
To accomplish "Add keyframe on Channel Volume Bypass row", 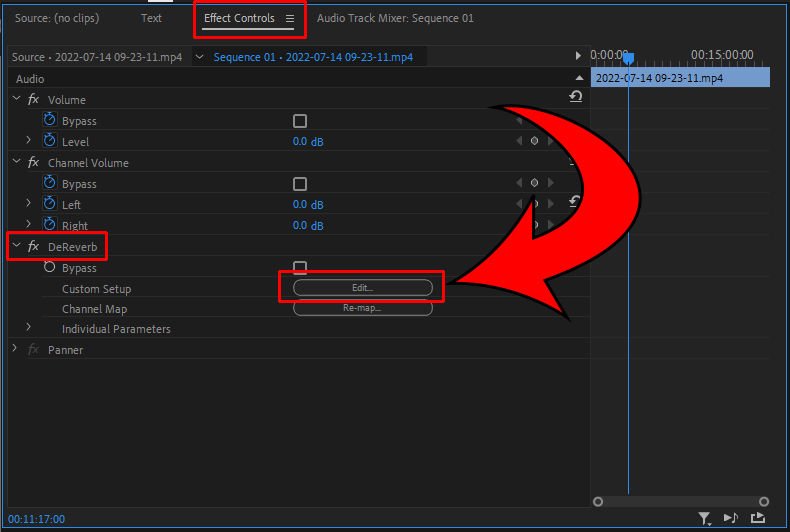I will coord(535,183).
